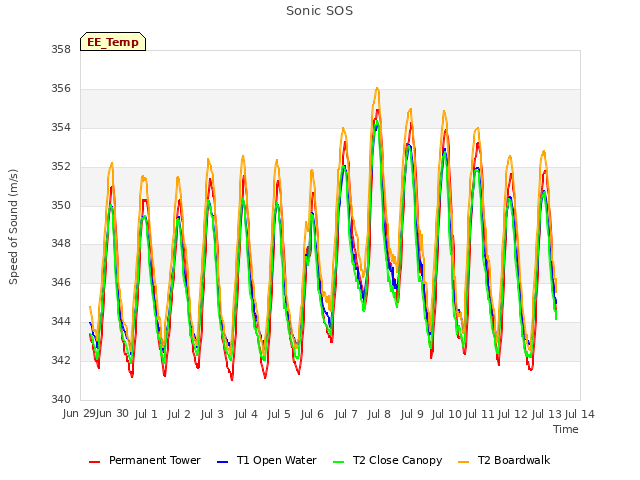Click the 356 y-axis tick label
640x480 pixels.
pyautogui.click(x=61, y=89)
